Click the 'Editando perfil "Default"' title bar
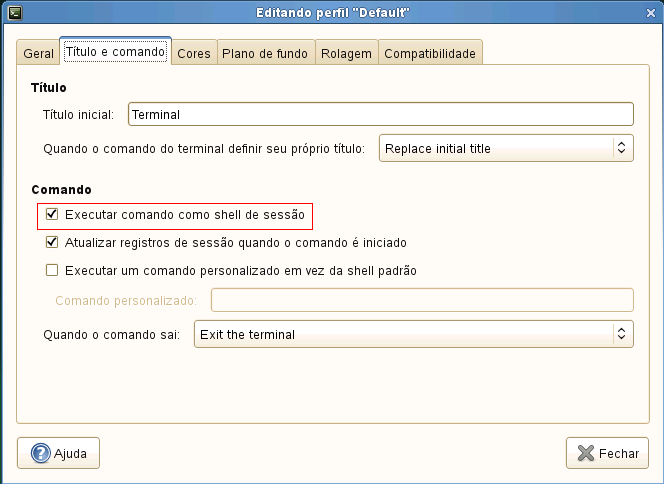664x484 pixels. 332,12
